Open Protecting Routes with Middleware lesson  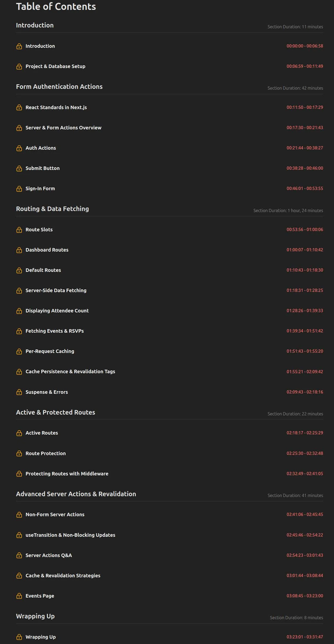pos(67,474)
